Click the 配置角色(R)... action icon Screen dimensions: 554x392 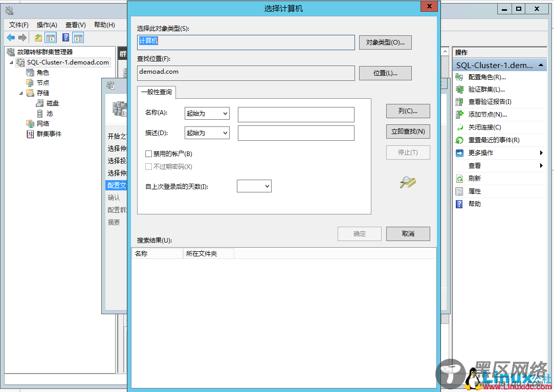(459, 77)
